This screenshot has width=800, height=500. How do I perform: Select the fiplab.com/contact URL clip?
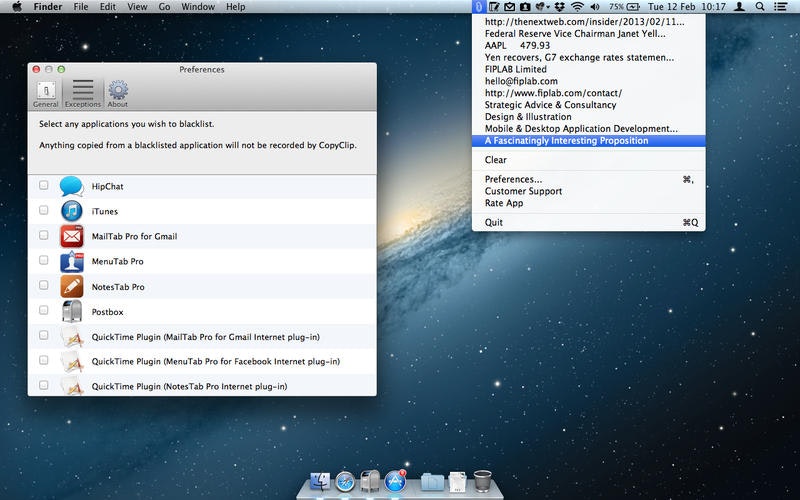(589, 93)
